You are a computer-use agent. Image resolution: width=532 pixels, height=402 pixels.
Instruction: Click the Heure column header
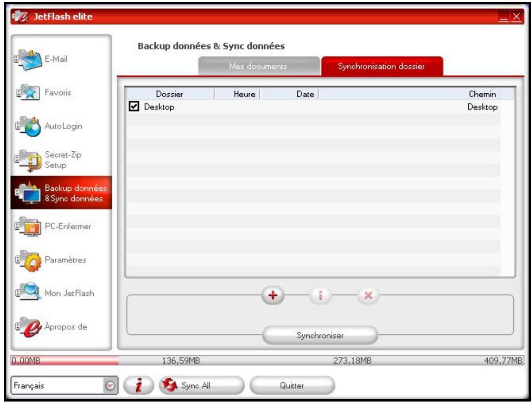237,94
